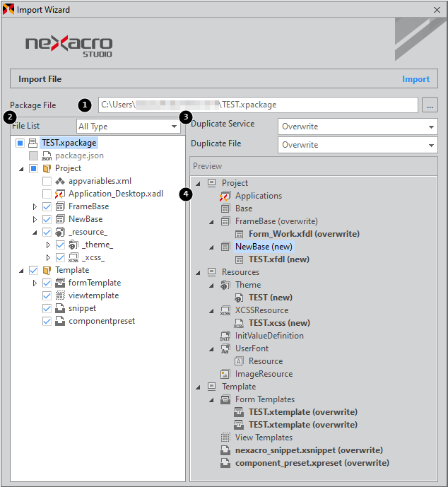Open the Duplicate Service dropdown
Image resolution: width=448 pixels, height=487 pixels.
click(356, 127)
